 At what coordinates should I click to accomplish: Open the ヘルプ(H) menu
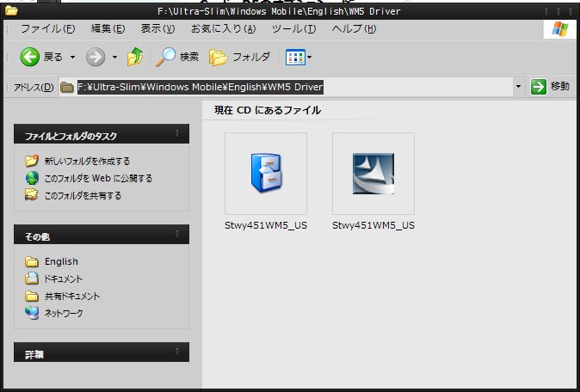click(354, 29)
